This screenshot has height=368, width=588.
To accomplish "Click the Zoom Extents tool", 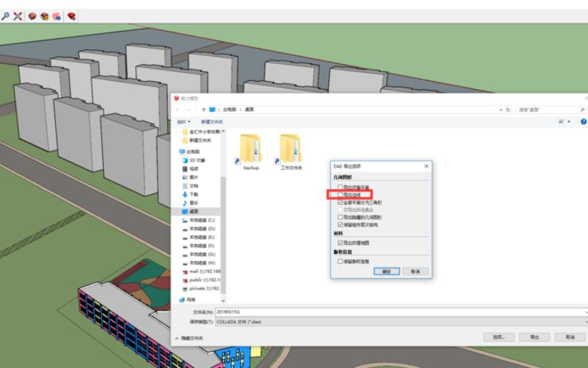I will click(x=18, y=15).
